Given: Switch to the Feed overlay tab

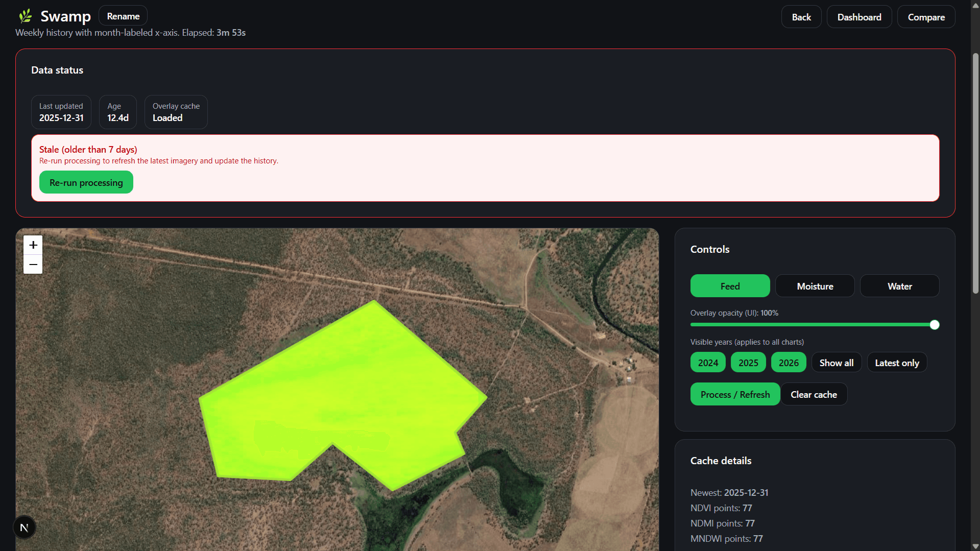Looking at the screenshot, I should [x=730, y=286].
